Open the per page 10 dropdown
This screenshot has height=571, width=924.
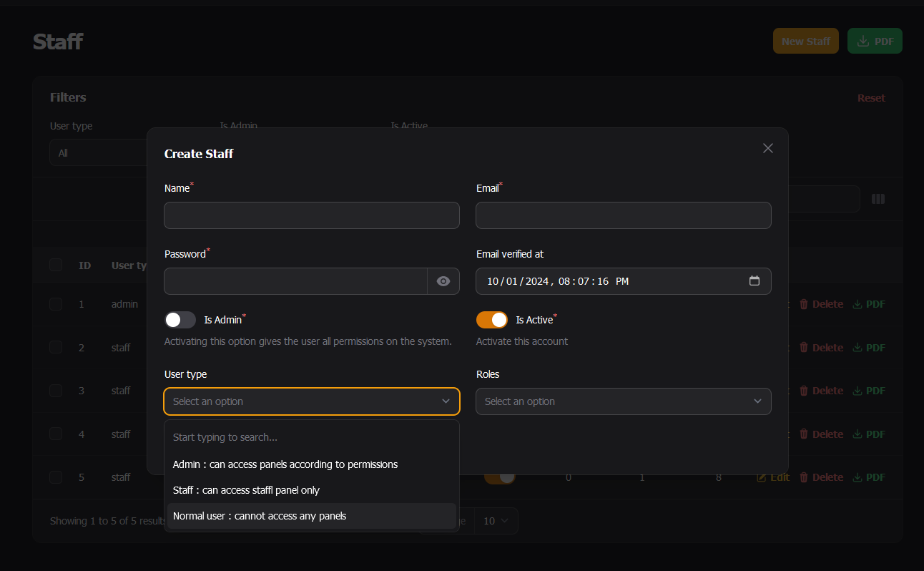tap(496, 521)
